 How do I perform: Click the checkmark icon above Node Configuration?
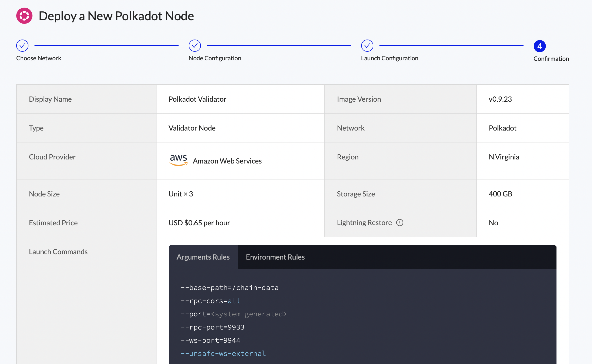(x=194, y=46)
